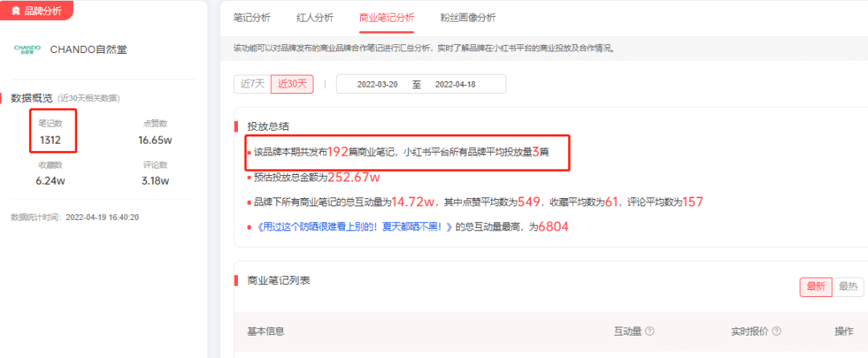Click the 品牌分析 header icon
868x358 pixels.
click(16, 10)
